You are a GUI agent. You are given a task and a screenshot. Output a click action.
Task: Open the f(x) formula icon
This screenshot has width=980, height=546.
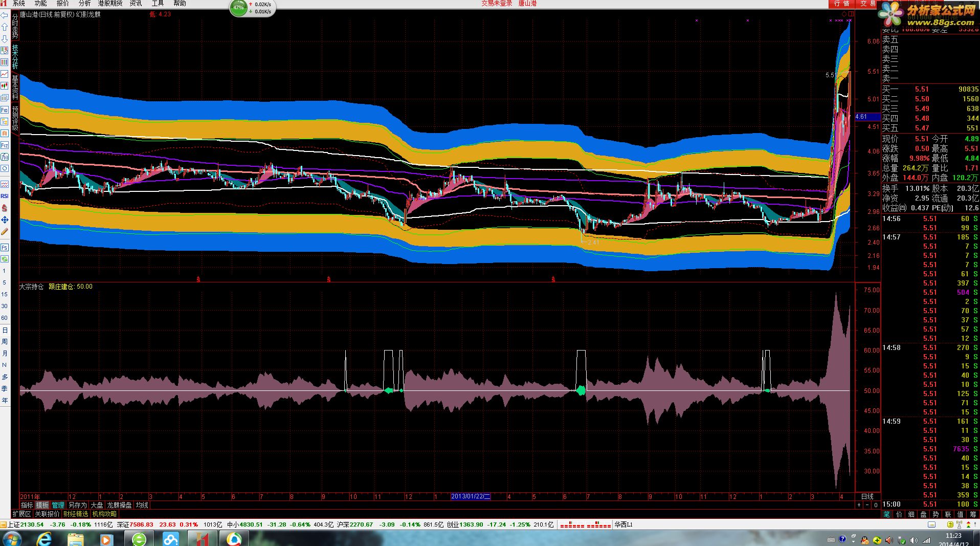[5, 157]
